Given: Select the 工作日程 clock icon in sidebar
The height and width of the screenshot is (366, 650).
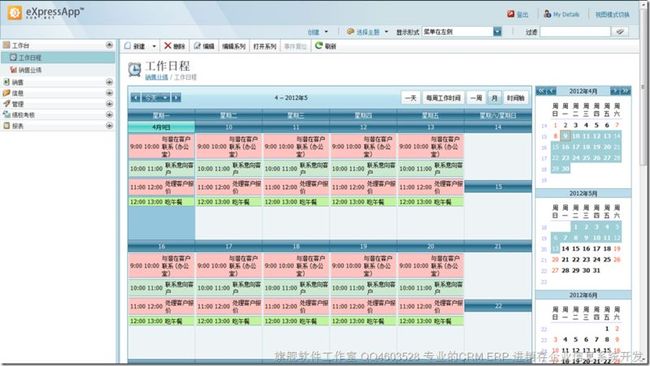Looking at the screenshot, I should pos(14,57).
